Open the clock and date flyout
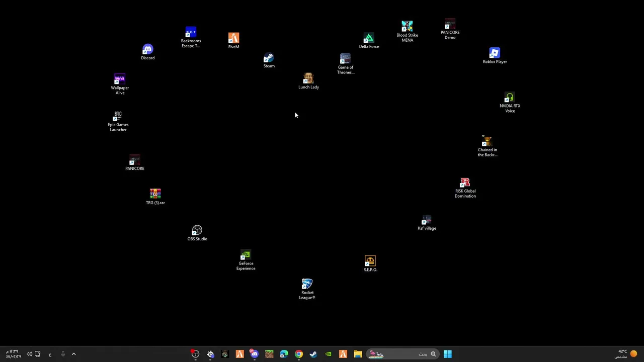The height and width of the screenshot is (362, 644). pyautogui.click(x=14, y=354)
